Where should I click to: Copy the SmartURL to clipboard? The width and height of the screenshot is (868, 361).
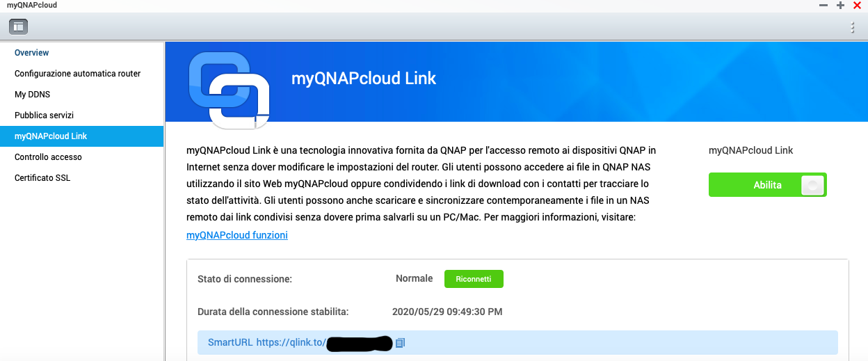400,343
